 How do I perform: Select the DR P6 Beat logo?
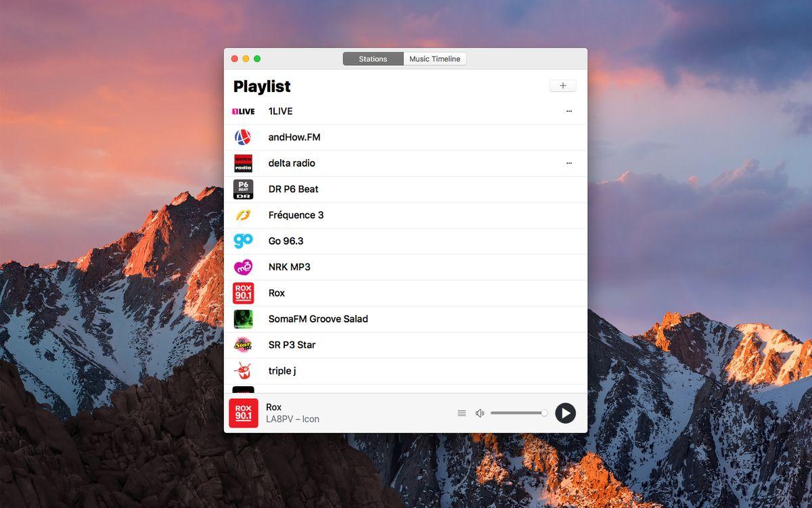[243, 189]
